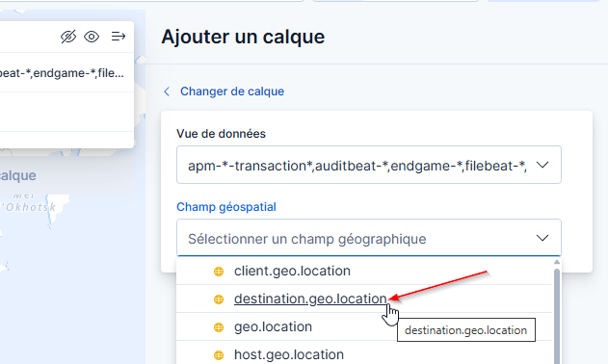This screenshot has width=608, height=364.
Task: Click the Champ géospatial label
Action: [226, 207]
